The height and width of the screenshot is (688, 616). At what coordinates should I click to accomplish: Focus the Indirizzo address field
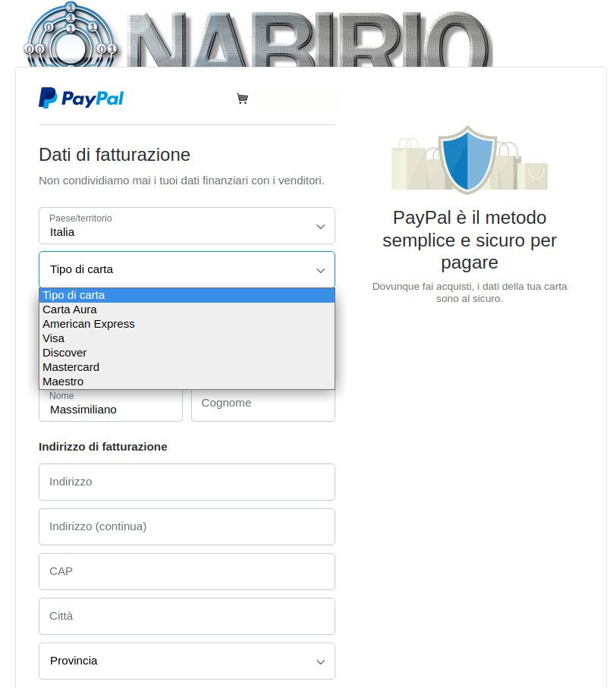click(x=187, y=482)
